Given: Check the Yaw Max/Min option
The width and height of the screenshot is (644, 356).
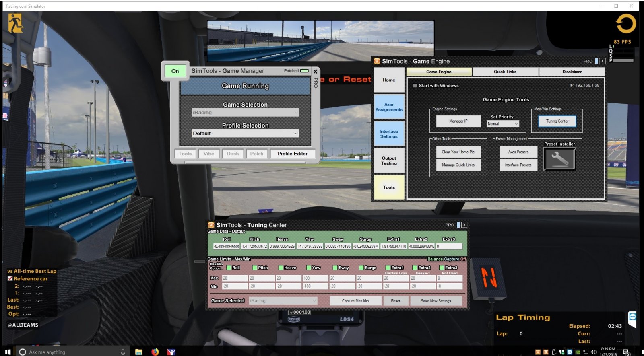Looking at the screenshot, I should pos(309,268).
